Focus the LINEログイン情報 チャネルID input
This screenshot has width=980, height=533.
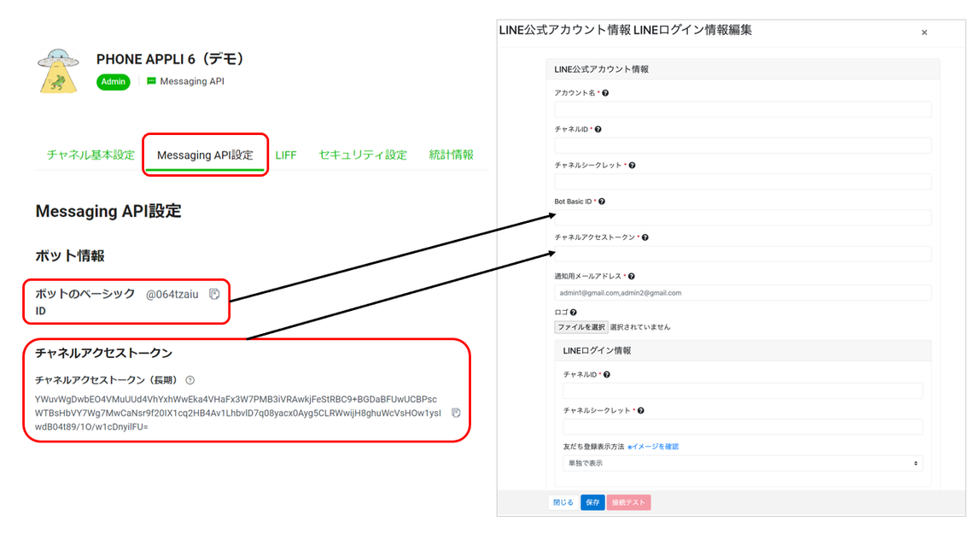click(x=743, y=391)
